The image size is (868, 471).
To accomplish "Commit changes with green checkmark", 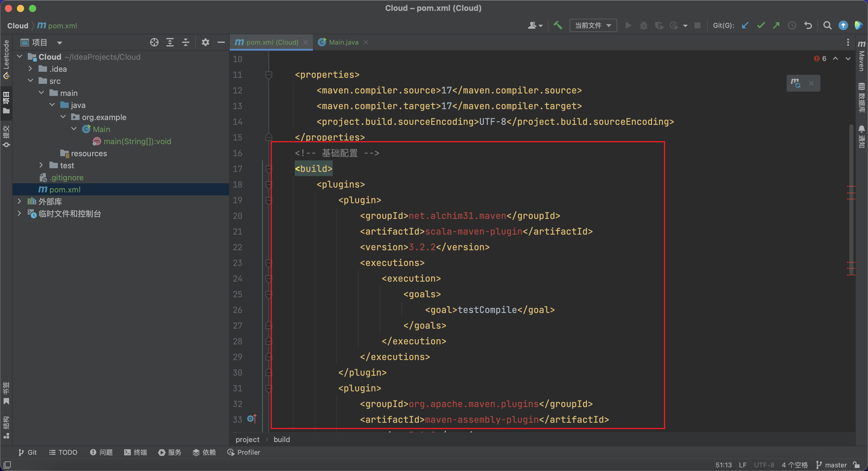I will point(761,25).
